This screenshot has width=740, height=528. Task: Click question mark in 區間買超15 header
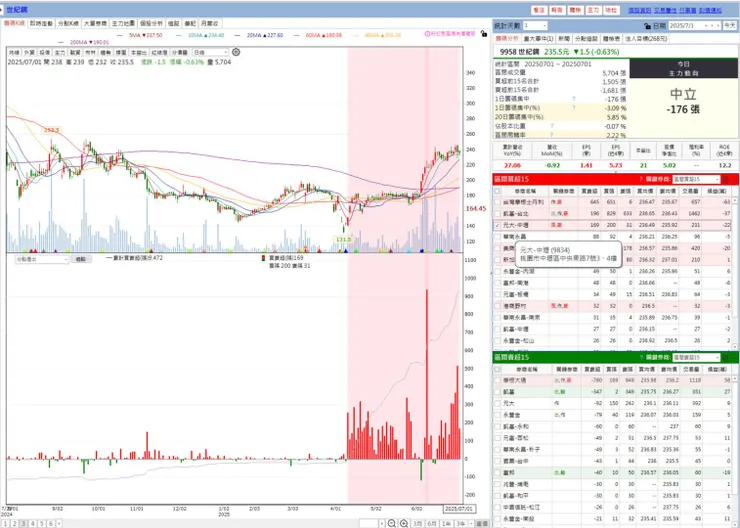coord(641,179)
